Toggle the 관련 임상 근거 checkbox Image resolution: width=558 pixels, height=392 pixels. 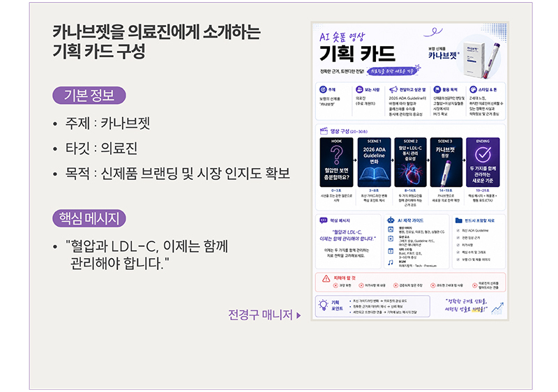coord(458,238)
